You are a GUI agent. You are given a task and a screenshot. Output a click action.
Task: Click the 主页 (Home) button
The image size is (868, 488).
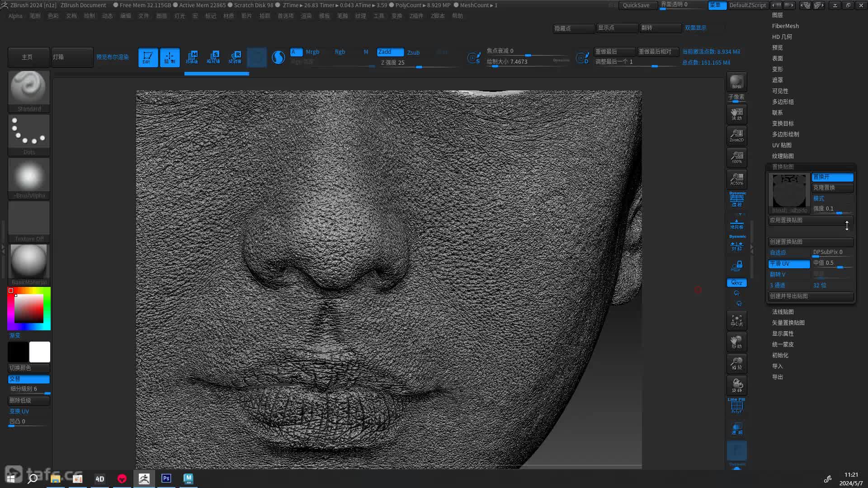(28, 57)
